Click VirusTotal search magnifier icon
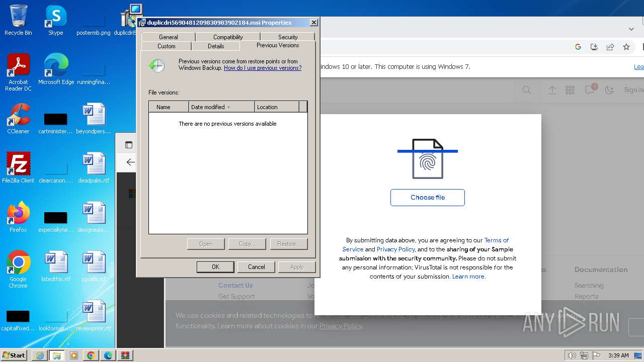 tap(527, 90)
